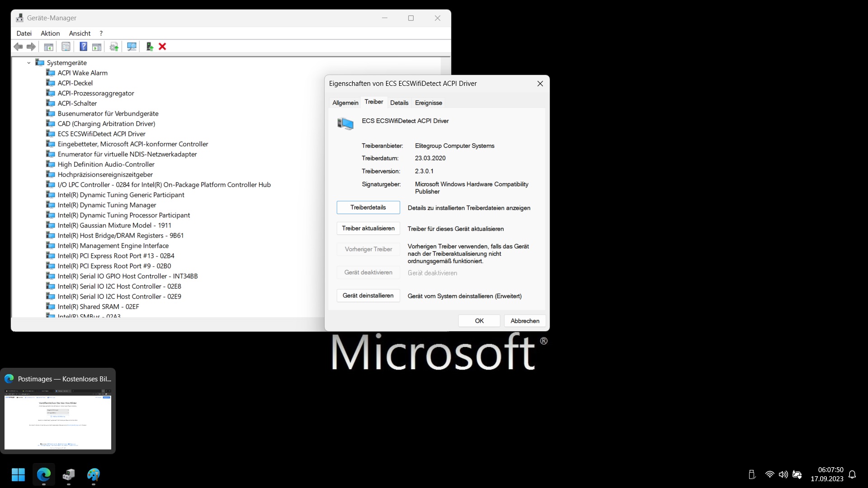Click the forward navigation arrow icon
This screenshot has width=868, height=488.
[x=31, y=47]
